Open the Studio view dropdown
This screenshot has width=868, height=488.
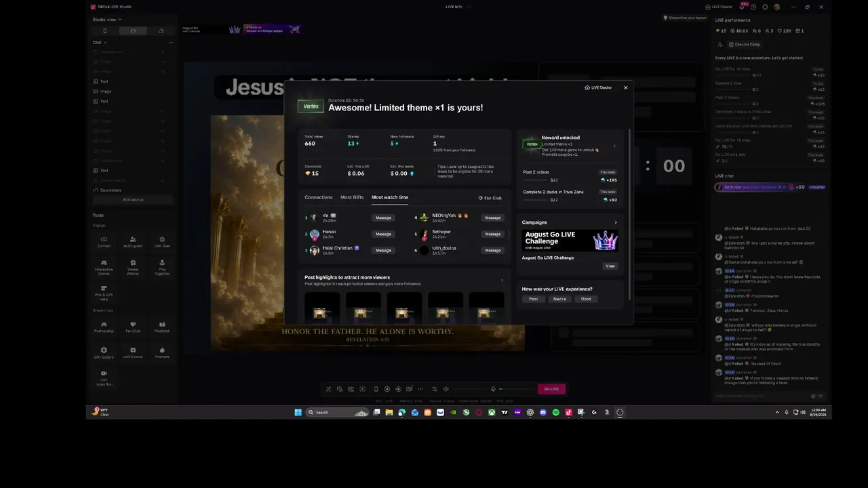[x=106, y=20]
